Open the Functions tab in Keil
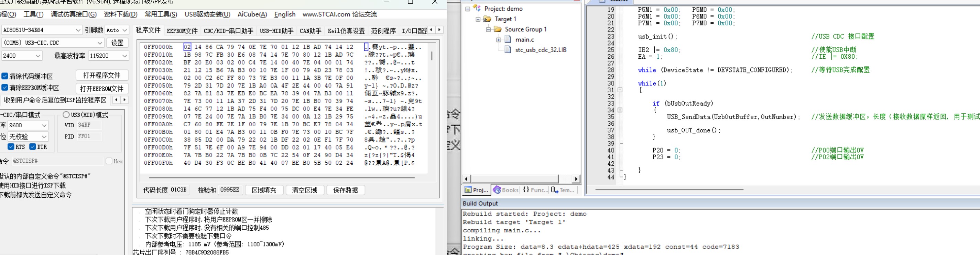Viewport: 980px width, 255px height. click(535, 190)
